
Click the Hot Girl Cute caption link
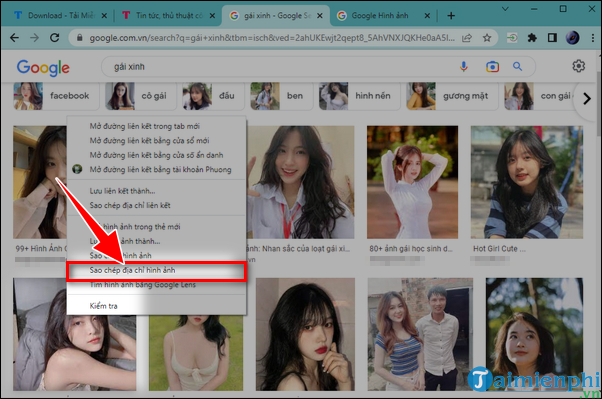[499, 248]
